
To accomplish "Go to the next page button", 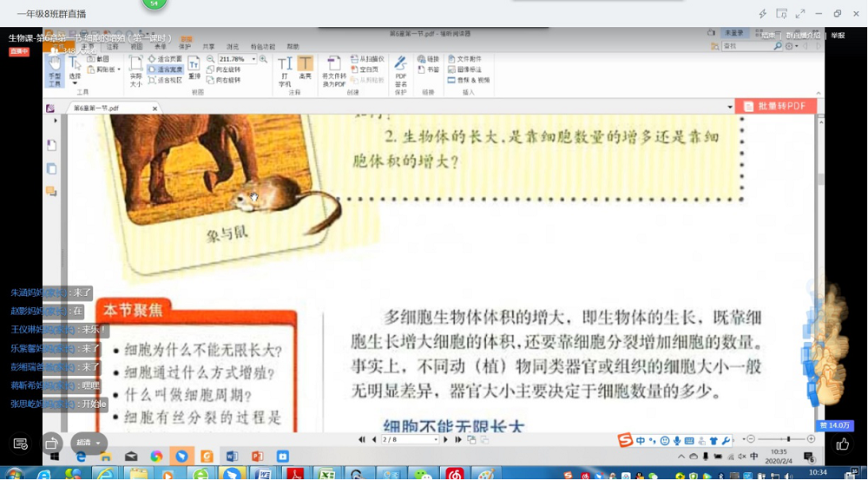I will coord(446,439).
